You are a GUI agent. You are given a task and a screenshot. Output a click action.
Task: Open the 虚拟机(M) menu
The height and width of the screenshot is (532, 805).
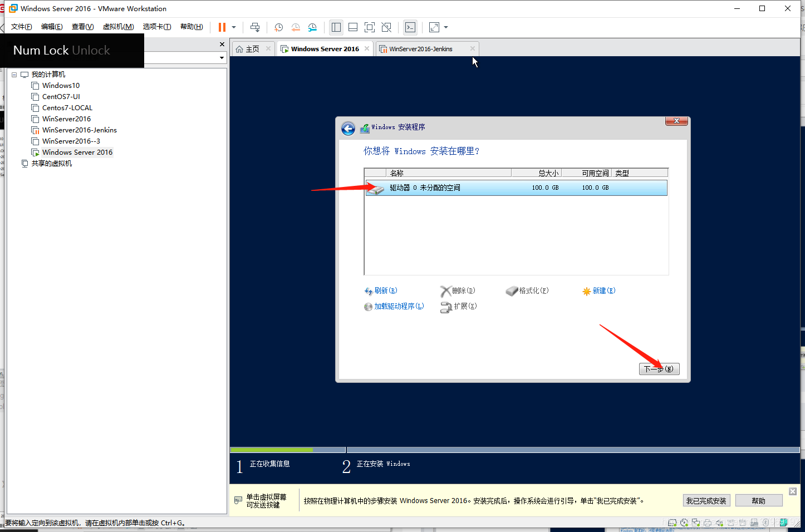tap(118, 27)
